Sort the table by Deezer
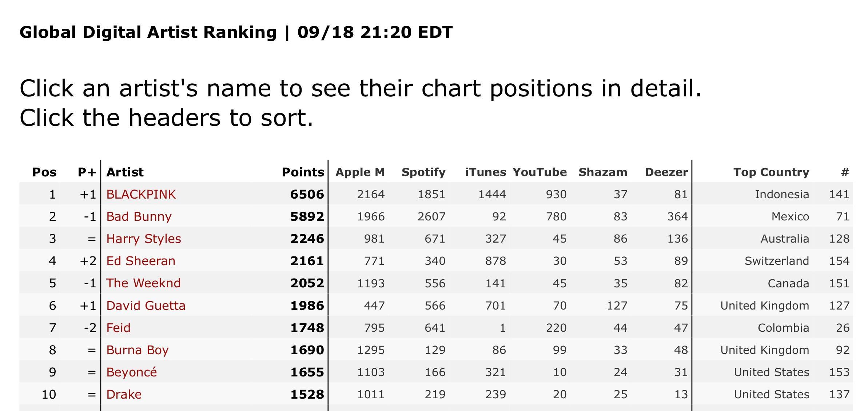This screenshot has height=411, width=868. (666, 172)
